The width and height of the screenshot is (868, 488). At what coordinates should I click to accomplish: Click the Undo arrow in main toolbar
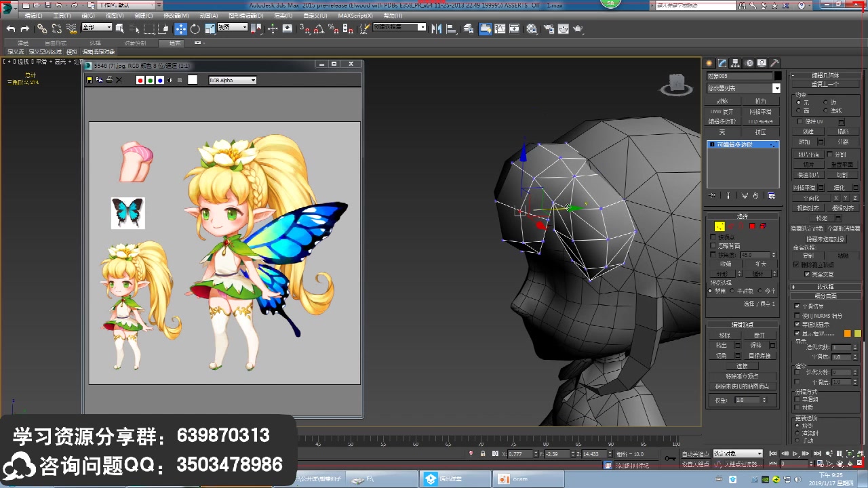(x=11, y=29)
